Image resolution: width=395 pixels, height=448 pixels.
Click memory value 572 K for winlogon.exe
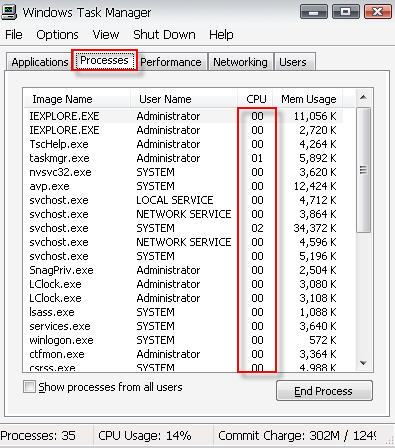point(323,340)
